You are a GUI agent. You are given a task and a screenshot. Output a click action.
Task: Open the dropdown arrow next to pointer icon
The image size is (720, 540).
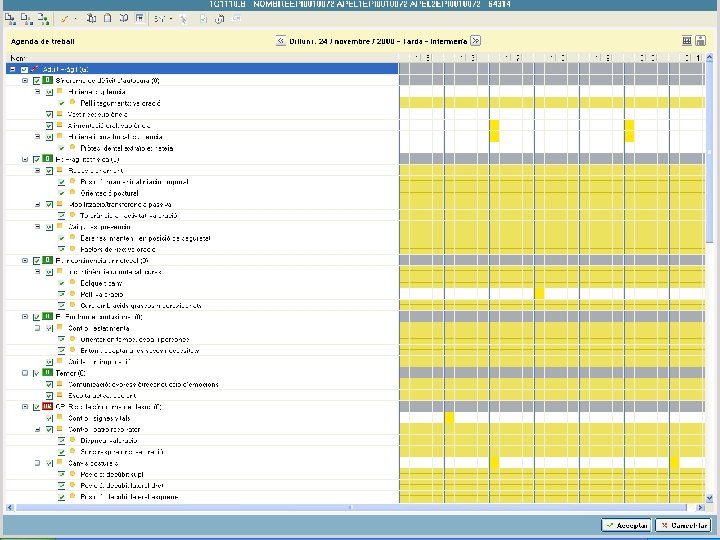(171, 19)
